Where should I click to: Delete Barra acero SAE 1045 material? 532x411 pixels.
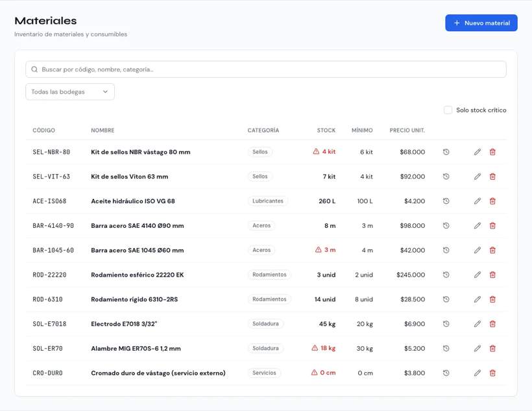(492, 250)
